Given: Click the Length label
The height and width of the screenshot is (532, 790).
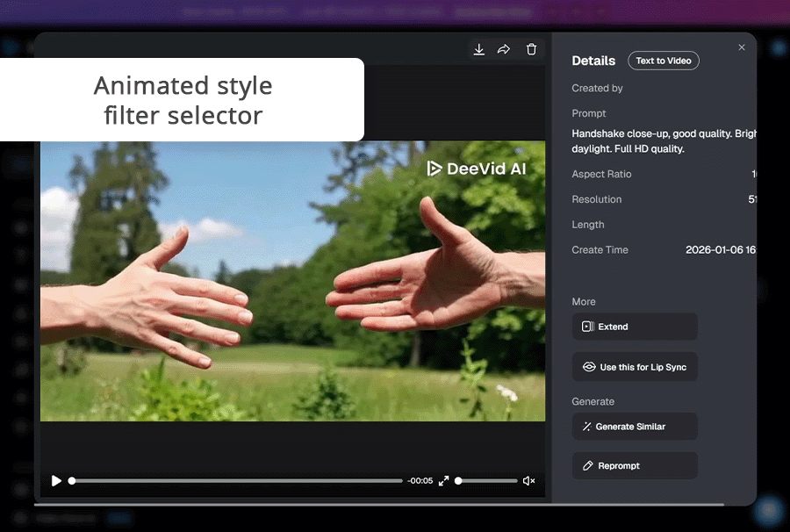Looking at the screenshot, I should click(x=587, y=225).
